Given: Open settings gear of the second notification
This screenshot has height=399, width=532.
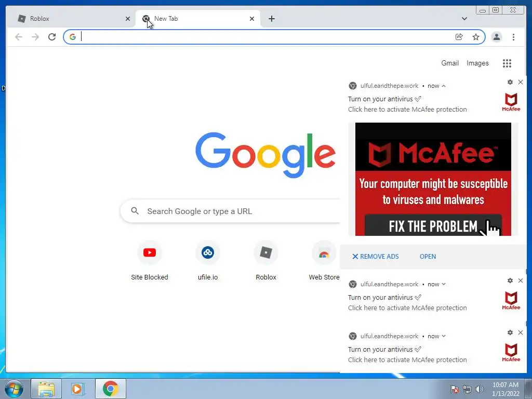Looking at the screenshot, I should click(x=510, y=281).
